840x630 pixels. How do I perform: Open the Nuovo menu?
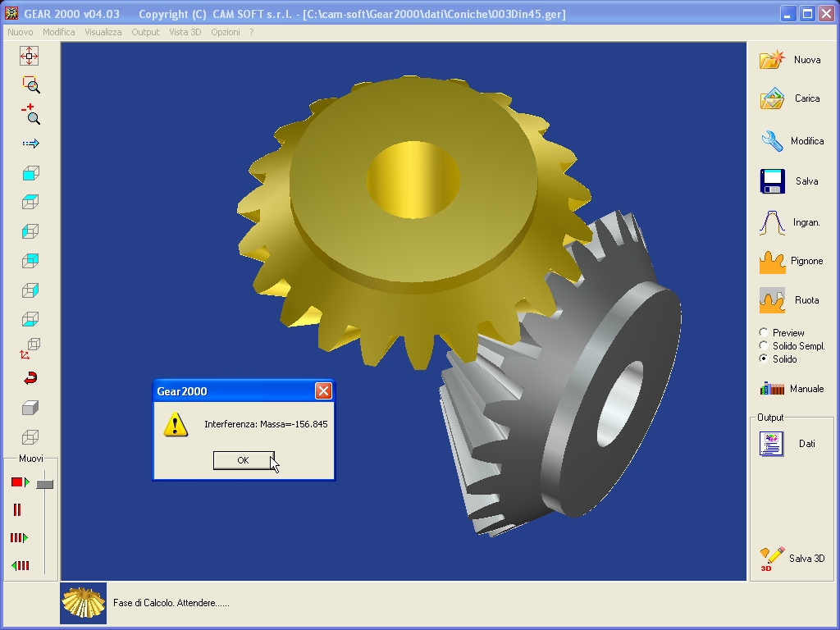pos(21,32)
